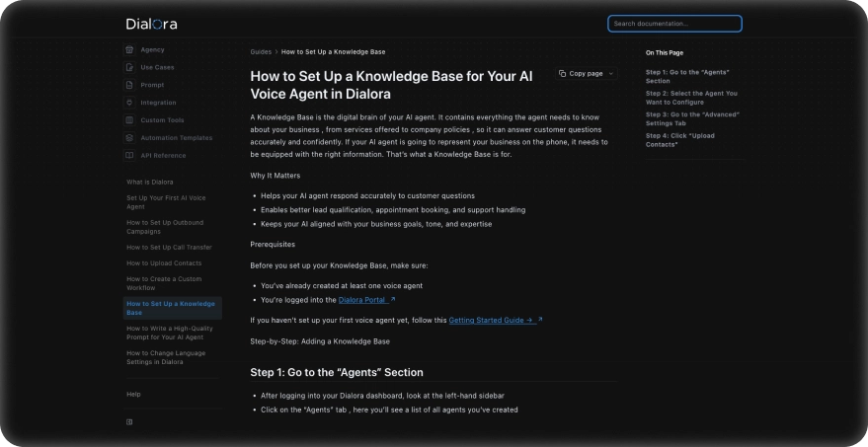Click the Agency icon in the sidebar
Viewport: 868px width, 447px height.
point(129,49)
